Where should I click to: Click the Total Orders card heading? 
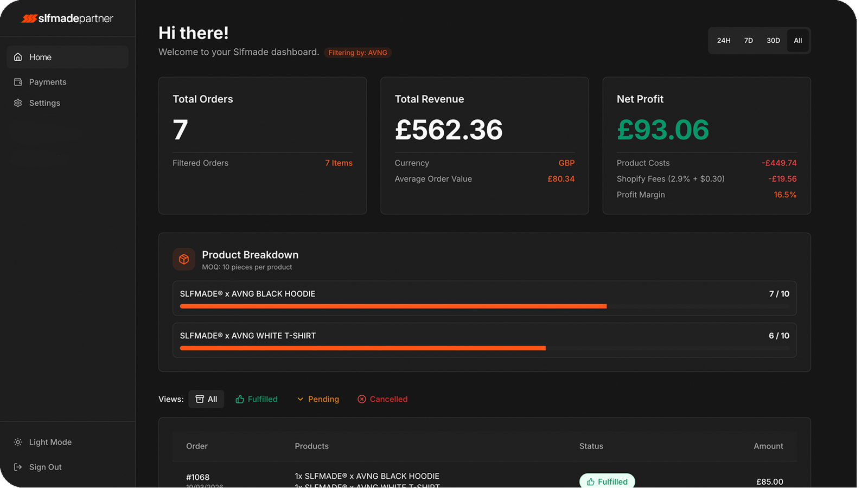(x=203, y=99)
